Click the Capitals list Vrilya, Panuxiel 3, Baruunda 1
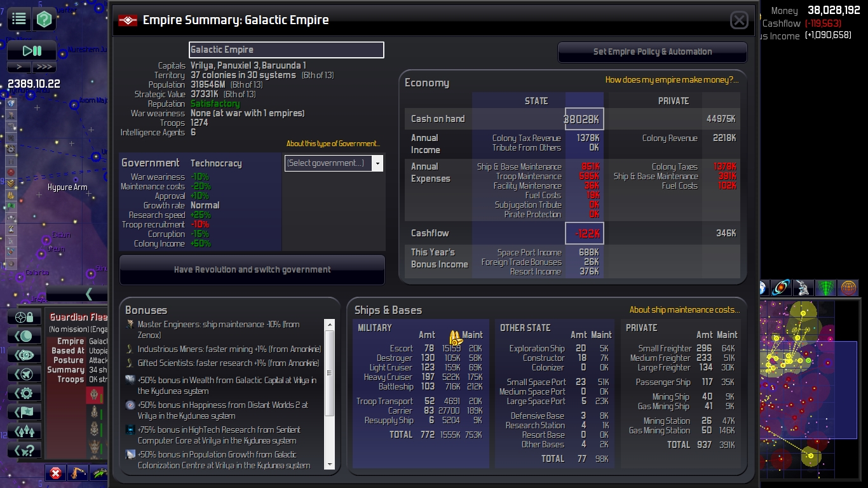The width and height of the screenshot is (868, 488). coord(248,65)
